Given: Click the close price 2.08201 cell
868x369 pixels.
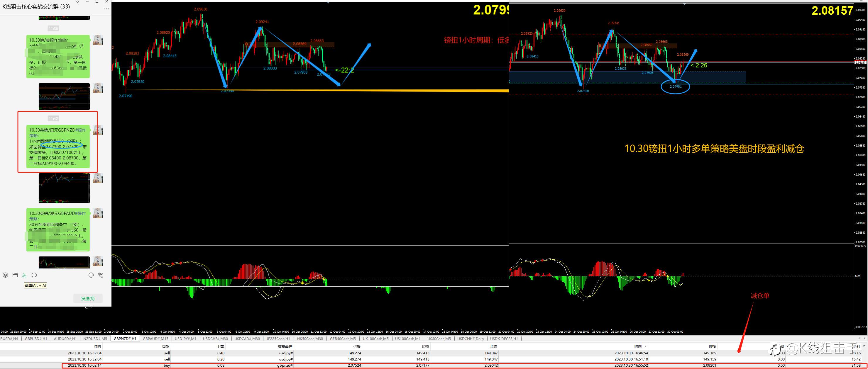Looking at the screenshot, I should click(x=709, y=365).
